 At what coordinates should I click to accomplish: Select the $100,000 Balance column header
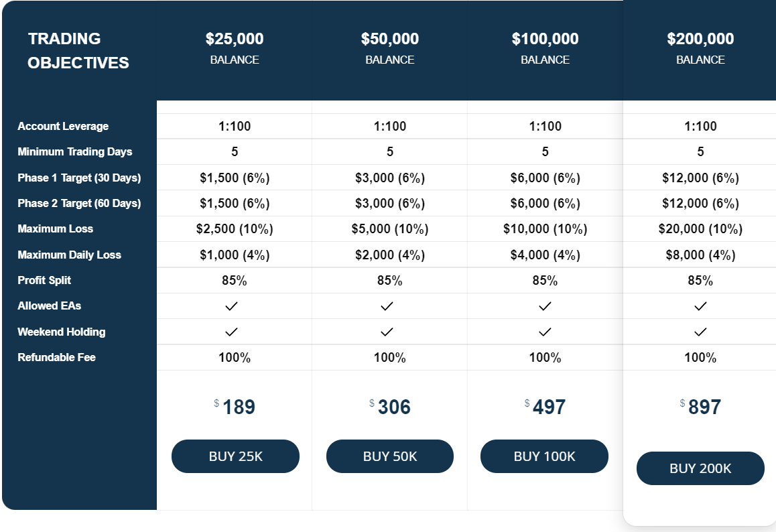point(545,47)
